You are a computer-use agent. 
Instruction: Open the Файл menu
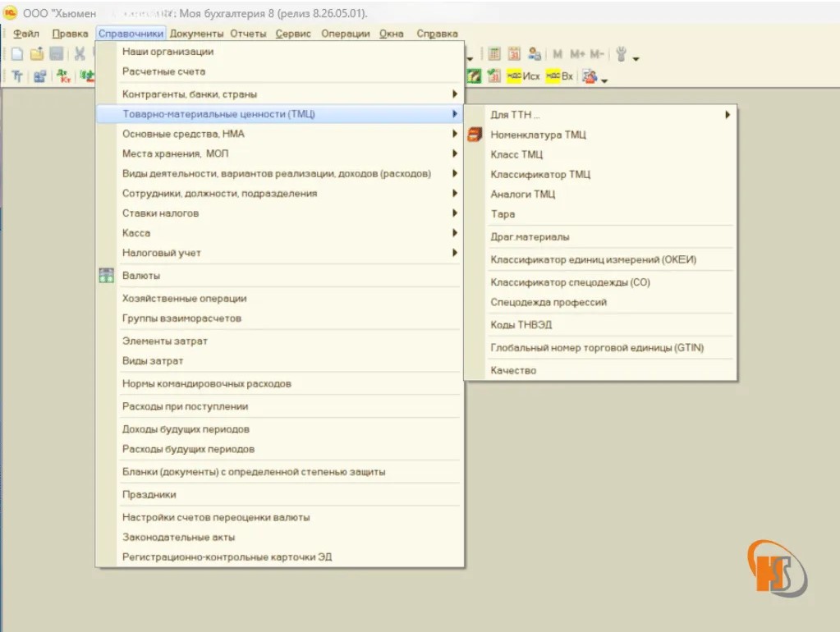(x=25, y=33)
